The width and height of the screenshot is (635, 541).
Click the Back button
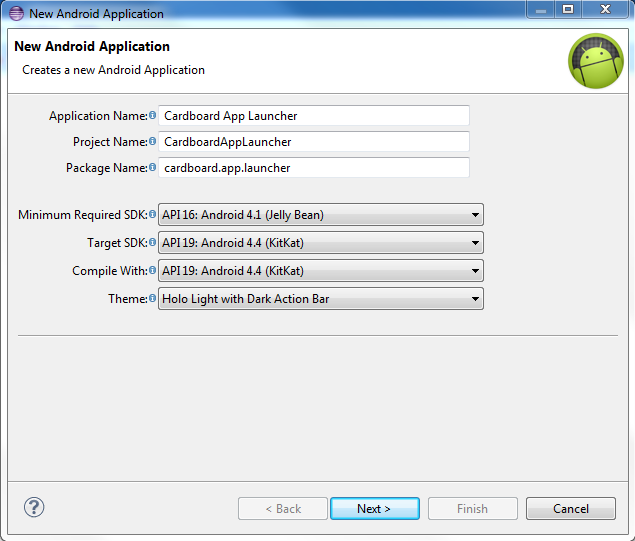283,509
